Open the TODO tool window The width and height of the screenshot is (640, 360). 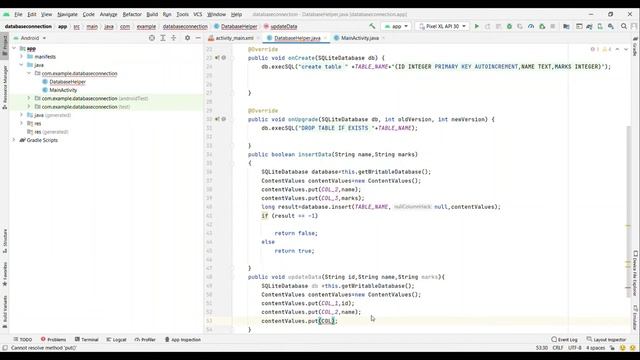tap(22, 340)
